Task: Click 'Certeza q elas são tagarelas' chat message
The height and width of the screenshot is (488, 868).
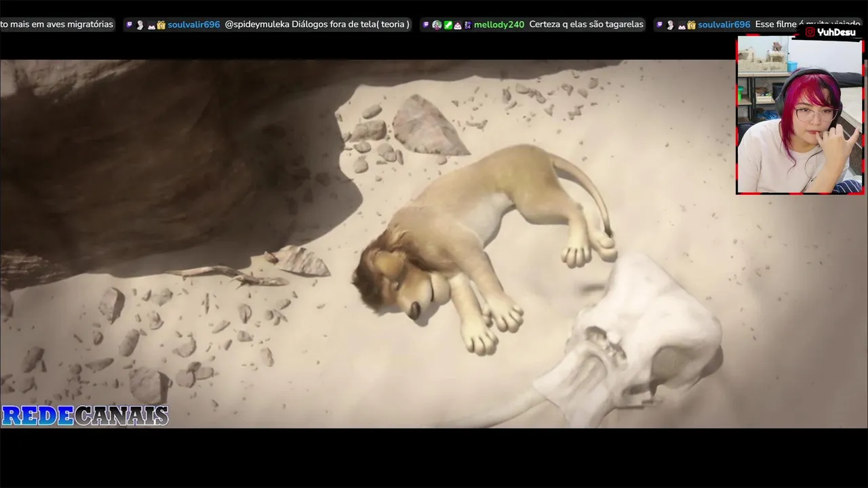Action: (x=587, y=24)
